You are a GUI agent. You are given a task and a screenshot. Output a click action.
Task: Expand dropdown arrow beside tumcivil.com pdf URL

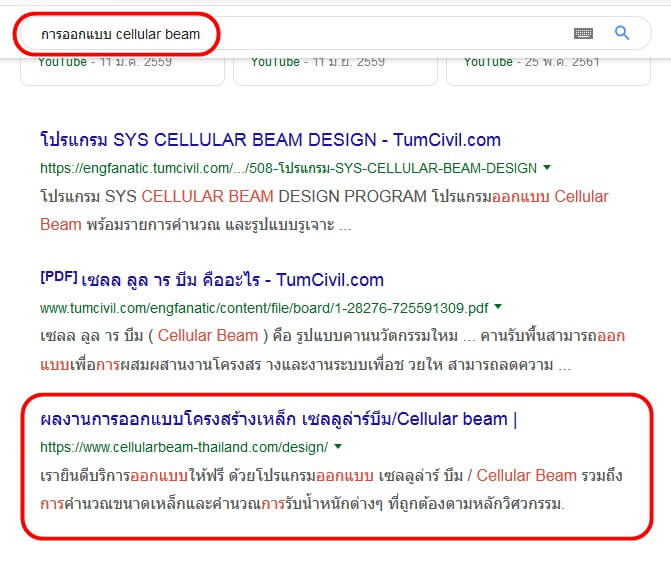point(498,306)
